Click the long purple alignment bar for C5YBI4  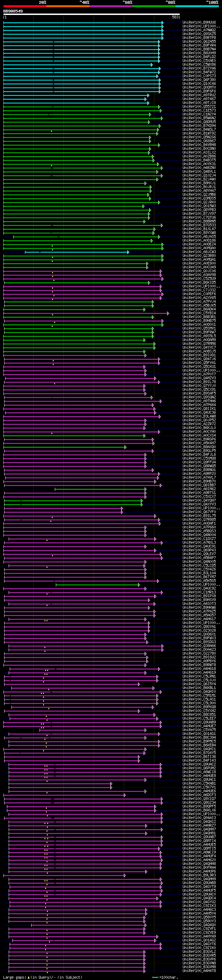pos(86,313)
